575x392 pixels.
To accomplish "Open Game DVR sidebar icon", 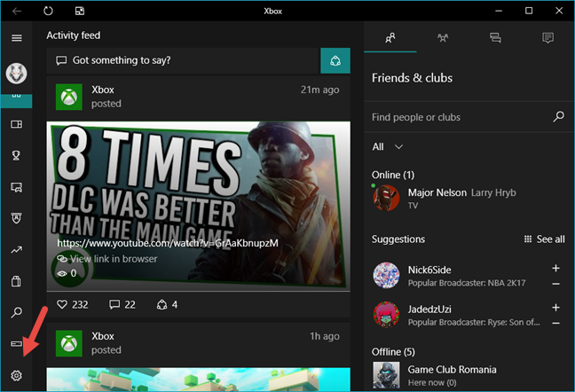I will coord(17,187).
